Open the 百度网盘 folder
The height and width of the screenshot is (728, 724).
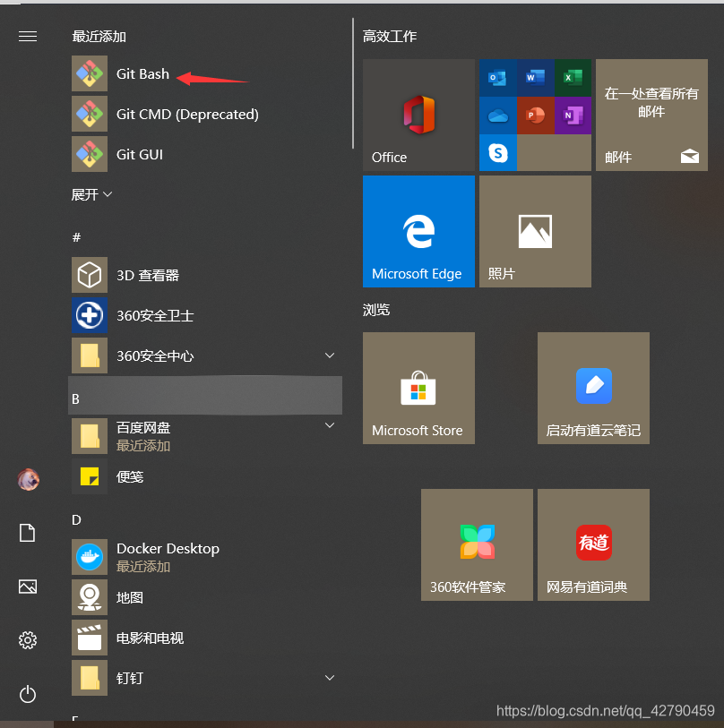pyautogui.click(x=207, y=436)
